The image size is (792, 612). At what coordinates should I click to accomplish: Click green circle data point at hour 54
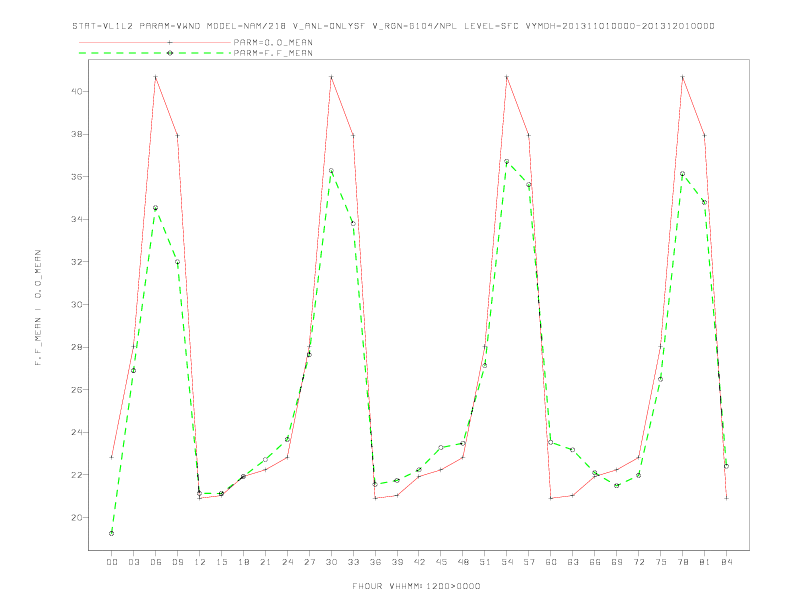(x=507, y=162)
